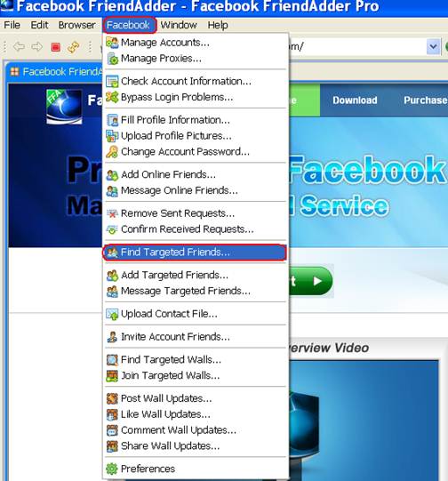Click the Bypass Login Problems icon
This screenshot has width=448, height=481.
(x=112, y=97)
